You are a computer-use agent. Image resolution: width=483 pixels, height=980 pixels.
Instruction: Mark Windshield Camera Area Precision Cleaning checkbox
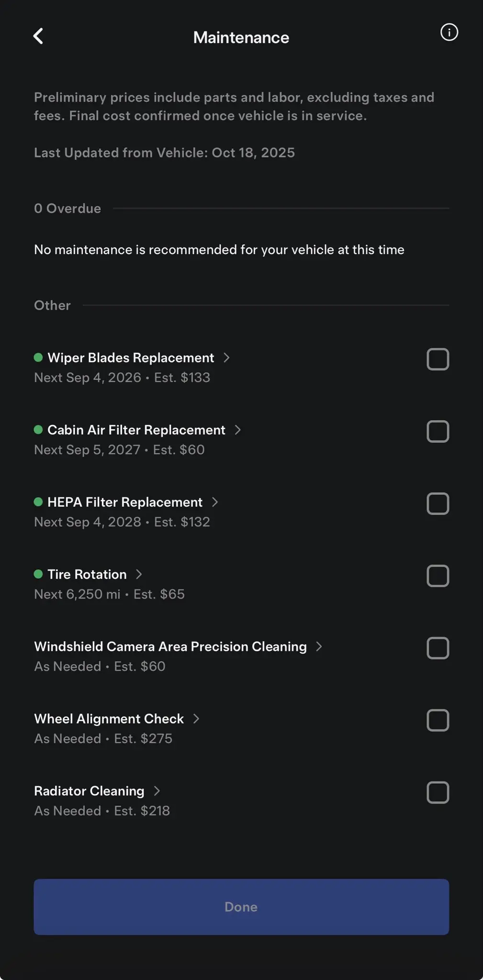[438, 648]
